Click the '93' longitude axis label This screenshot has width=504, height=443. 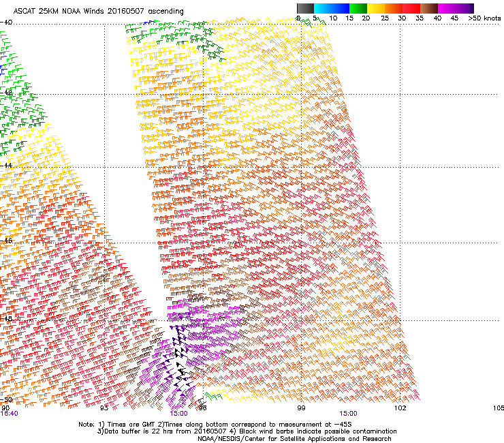click(104, 408)
